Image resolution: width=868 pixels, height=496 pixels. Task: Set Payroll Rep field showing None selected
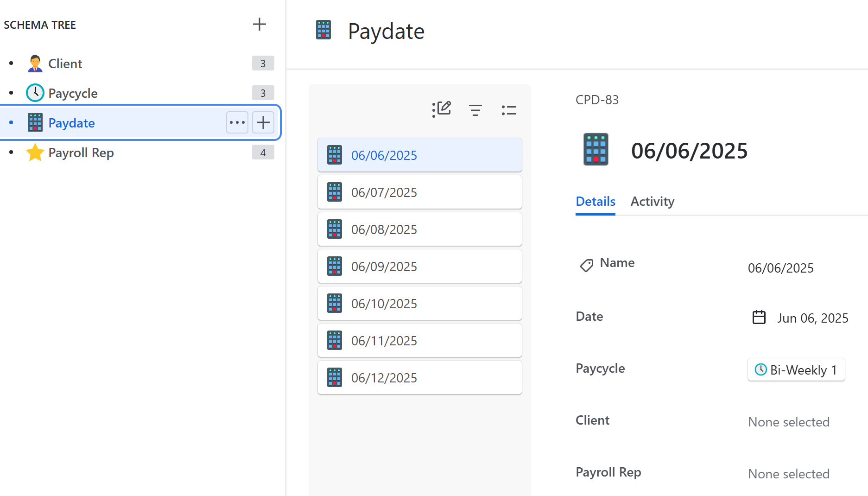789,474
